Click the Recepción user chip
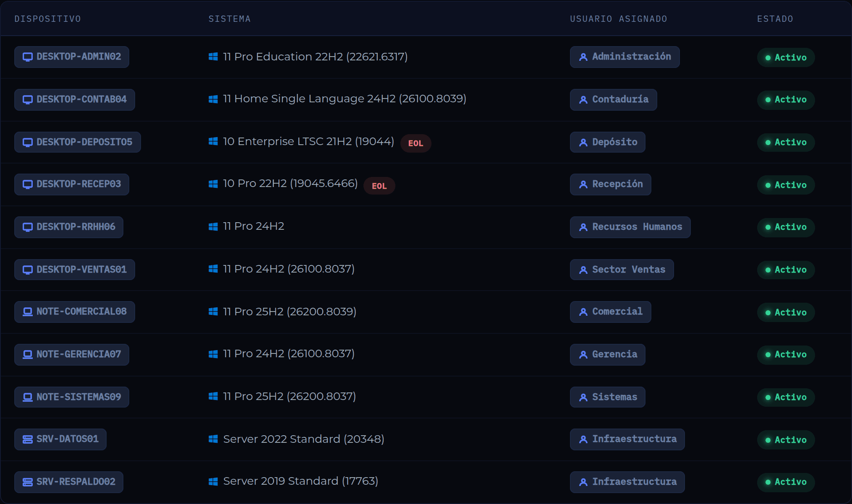This screenshot has height=504, width=852. coord(611,184)
